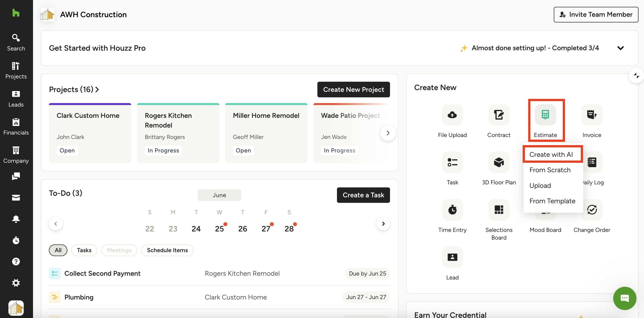The width and height of the screenshot is (644, 318).
Task: Click the Change Order icon
Action: point(592,210)
